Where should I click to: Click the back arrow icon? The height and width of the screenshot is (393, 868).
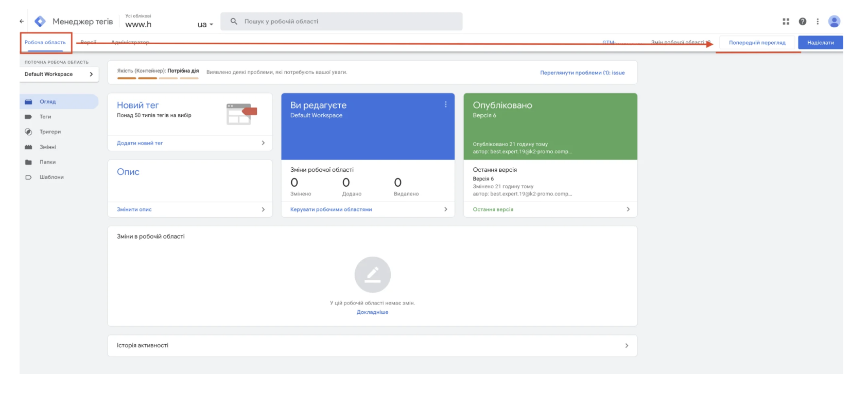pyautogui.click(x=22, y=22)
